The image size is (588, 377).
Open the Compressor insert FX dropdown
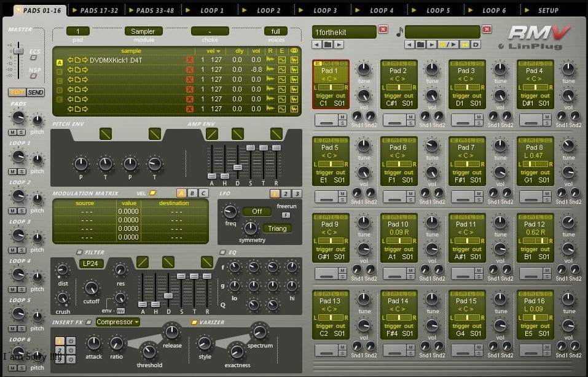click(x=118, y=322)
